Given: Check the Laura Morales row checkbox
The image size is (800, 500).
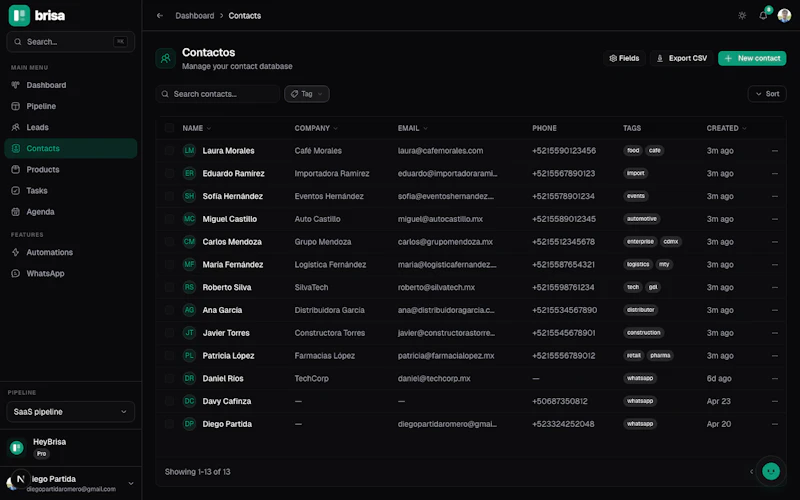Looking at the screenshot, I should pyautogui.click(x=169, y=151).
